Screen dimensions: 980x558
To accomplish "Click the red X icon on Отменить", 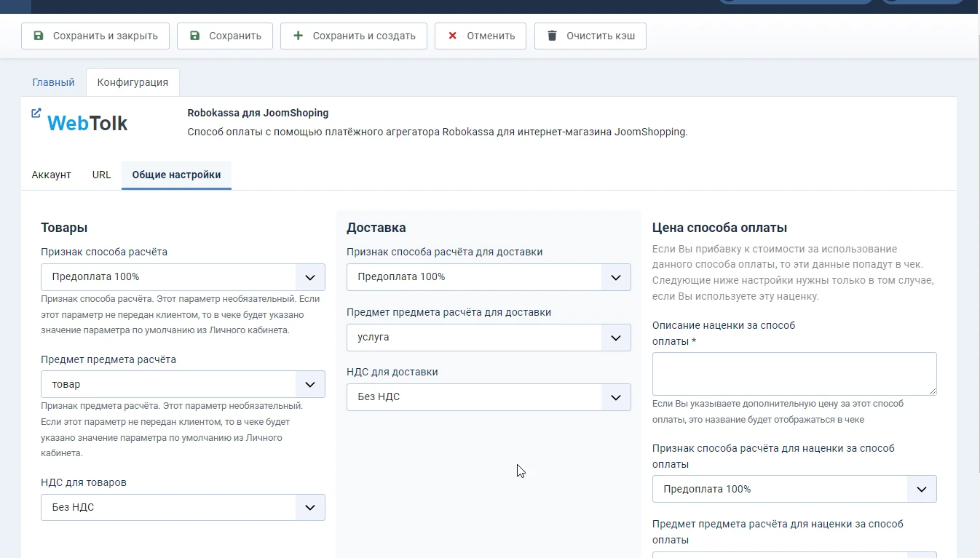I will pyautogui.click(x=452, y=36).
